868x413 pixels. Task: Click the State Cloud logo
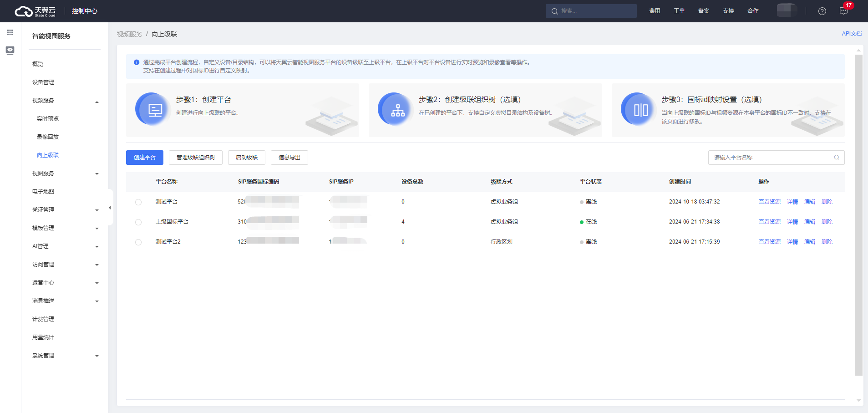click(x=36, y=11)
